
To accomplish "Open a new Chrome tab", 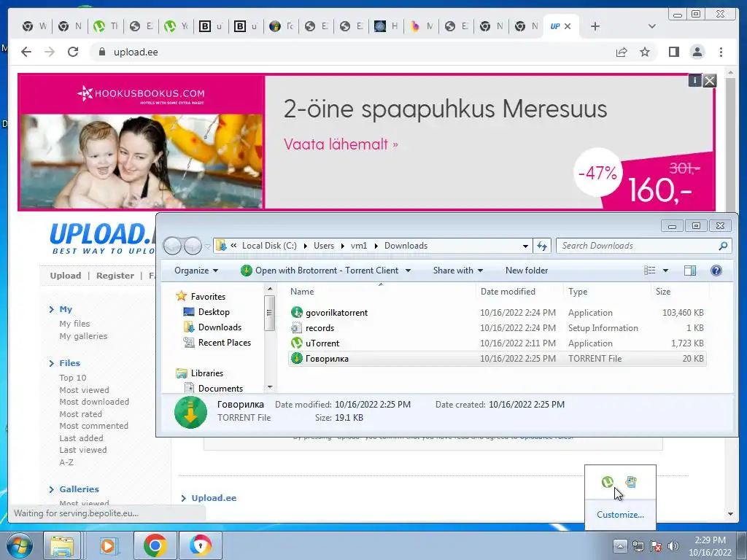I will (x=595, y=26).
